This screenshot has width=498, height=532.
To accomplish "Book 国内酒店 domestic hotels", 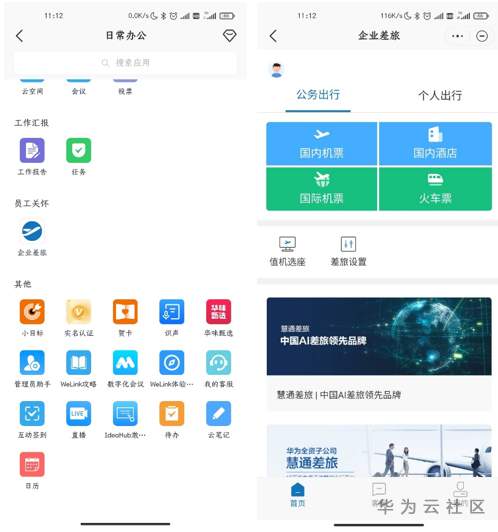I will tap(435, 144).
